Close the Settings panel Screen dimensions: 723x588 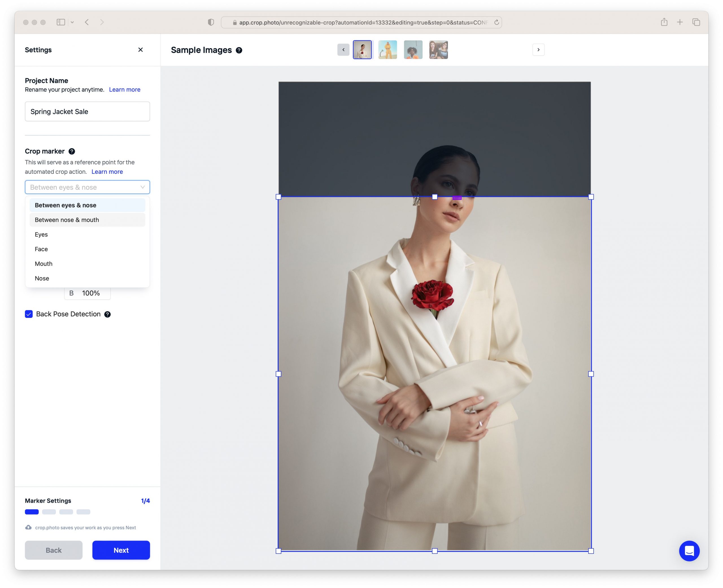pos(140,50)
